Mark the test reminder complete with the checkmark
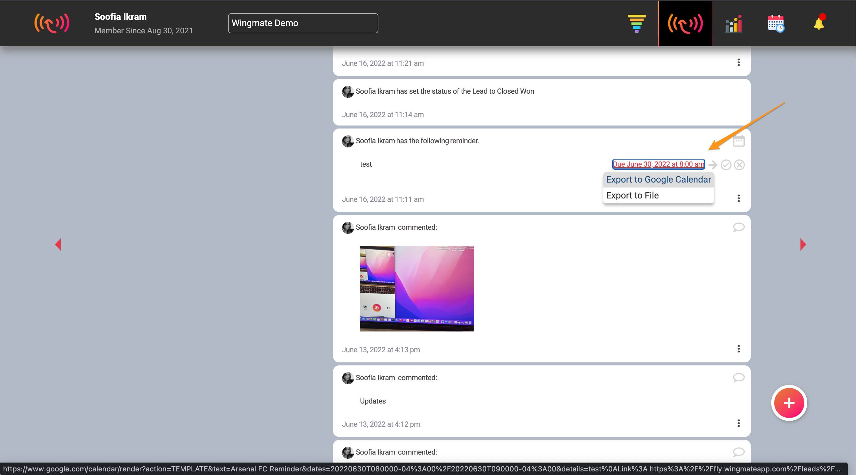The width and height of the screenshot is (868, 475). 726,165
